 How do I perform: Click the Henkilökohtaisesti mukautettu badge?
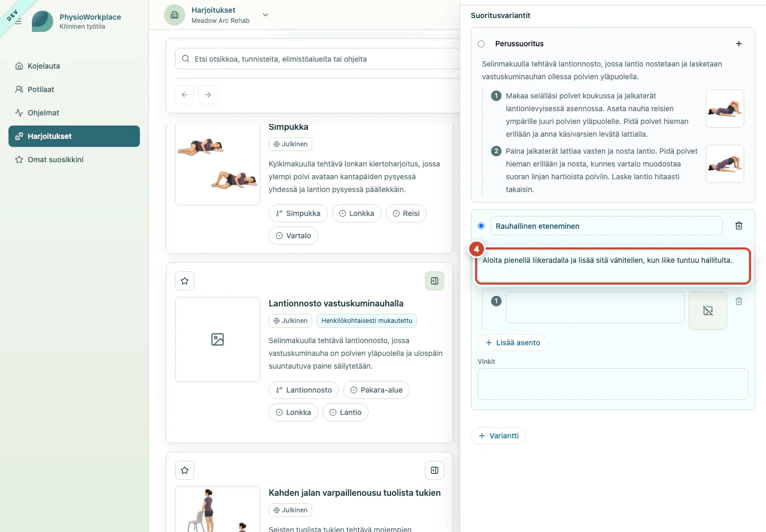point(367,321)
